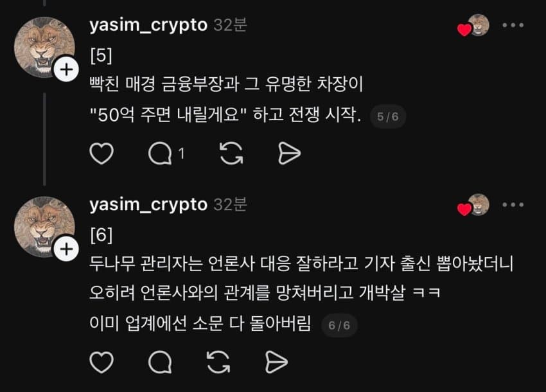Like the post numbered [5]
Image resolution: width=546 pixels, height=392 pixels.
(101, 154)
